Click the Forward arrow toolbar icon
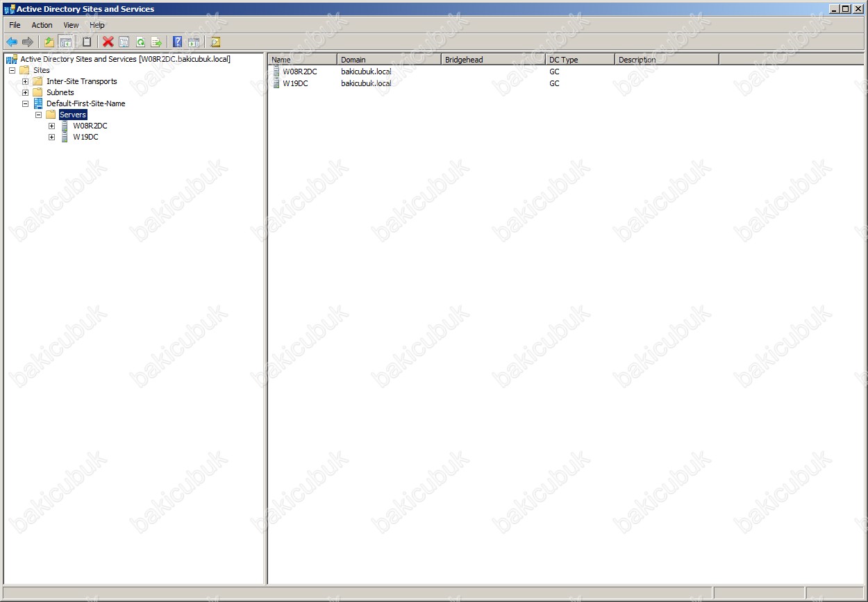Viewport: 868px width, 602px height. tap(28, 42)
